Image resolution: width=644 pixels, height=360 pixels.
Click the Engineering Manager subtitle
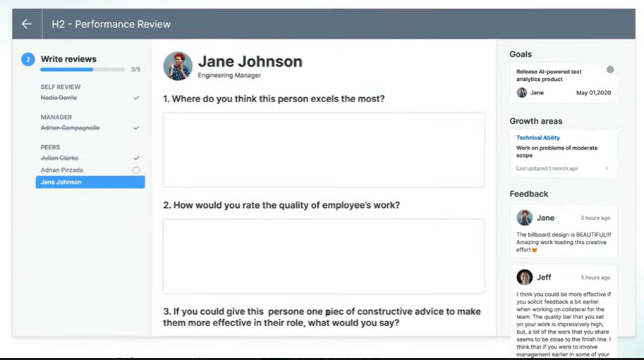[229, 75]
